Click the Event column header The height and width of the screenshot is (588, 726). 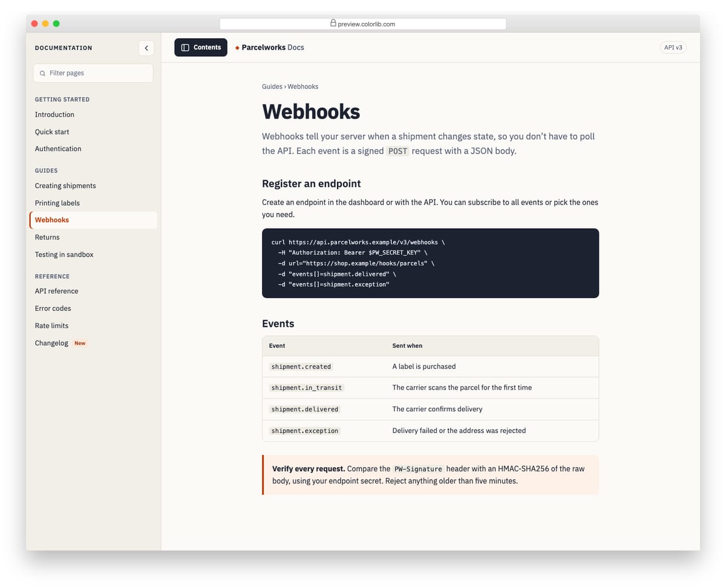pyautogui.click(x=277, y=346)
